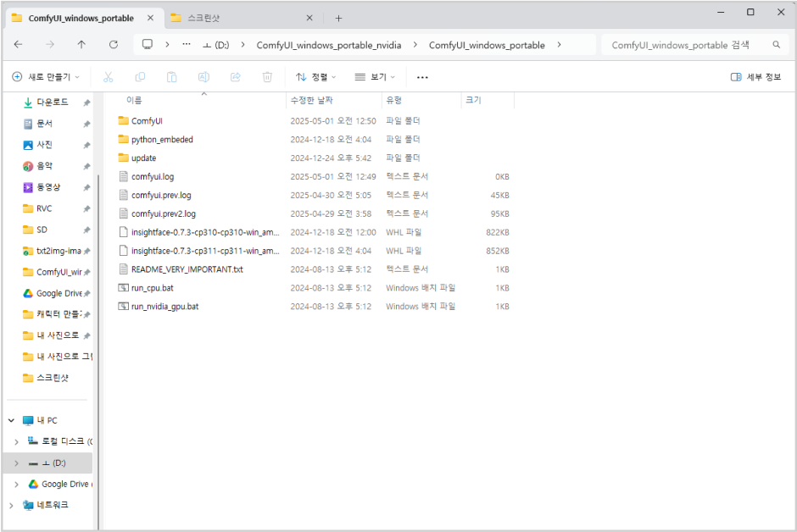The image size is (797, 532).
Task: Click the Paste clipboard icon
Action: tap(172, 77)
